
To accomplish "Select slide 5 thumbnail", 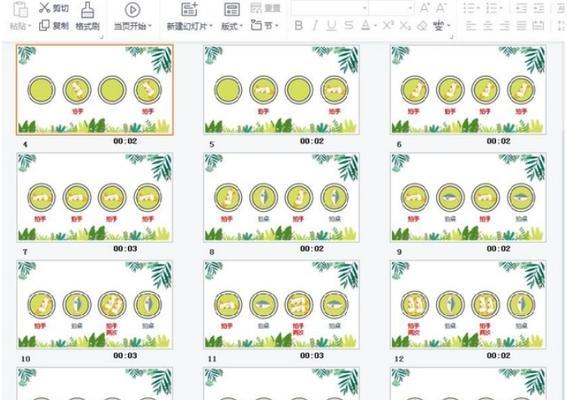I will point(281,90).
